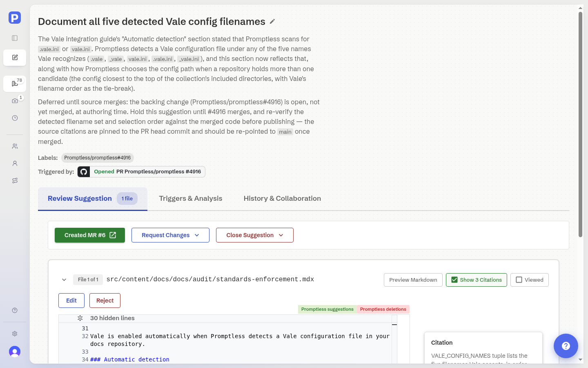Image resolution: width=588 pixels, height=368 pixels.
Task: Switch to the Triggers & Analysis tab
Action: pos(191,199)
